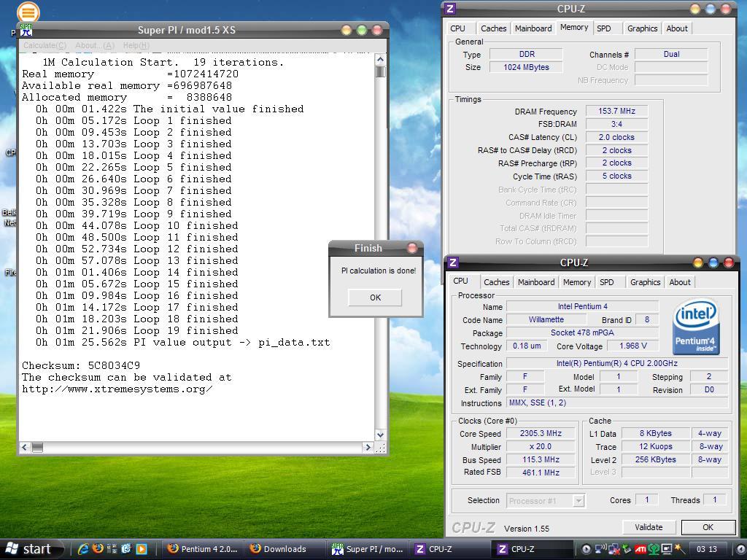Select Graphics tab in upper CPU-Z window

642,28
